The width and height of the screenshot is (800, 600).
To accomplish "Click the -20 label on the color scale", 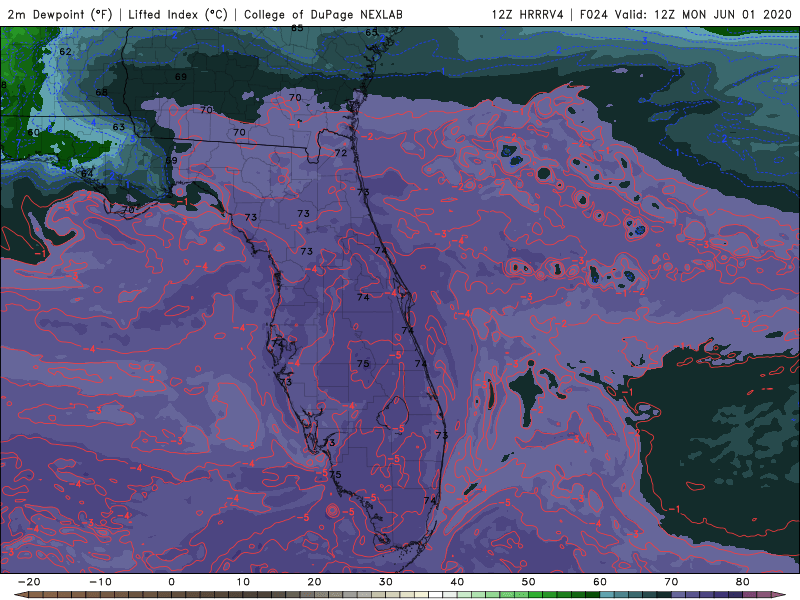I will pos(29,582).
